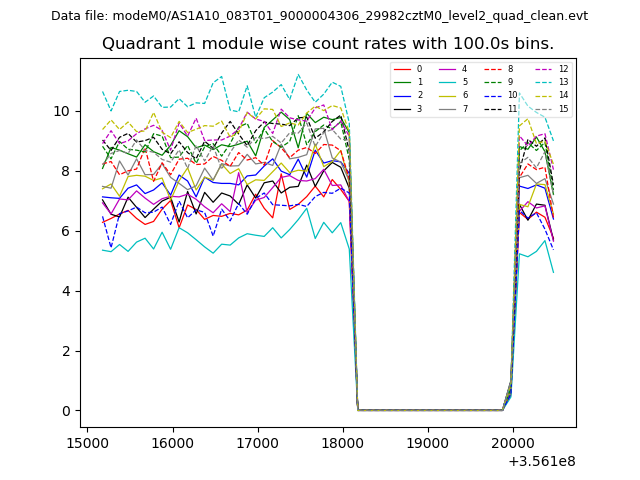Select legend entry 5 with cyan line
640x480 pixels.
(452, 82)
